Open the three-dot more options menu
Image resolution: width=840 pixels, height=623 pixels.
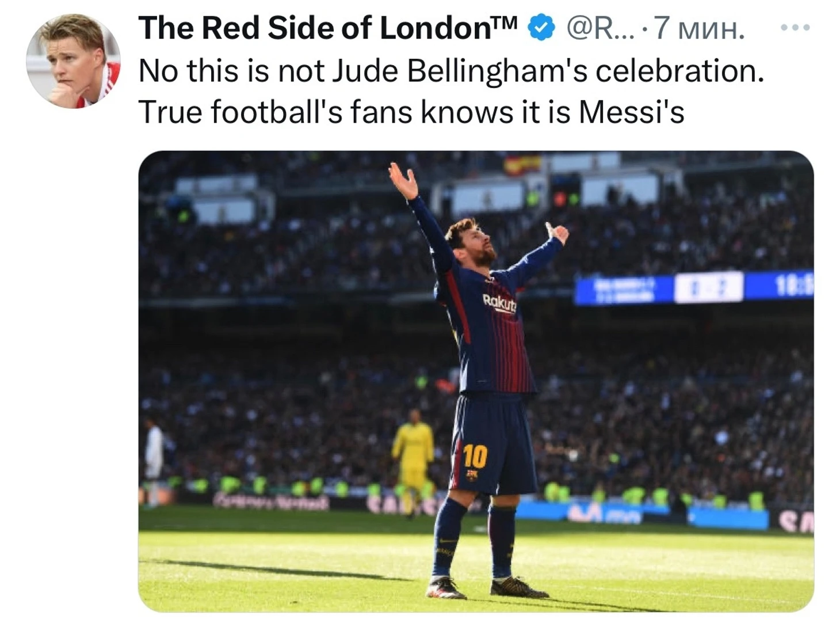click(x=795, y=27)
